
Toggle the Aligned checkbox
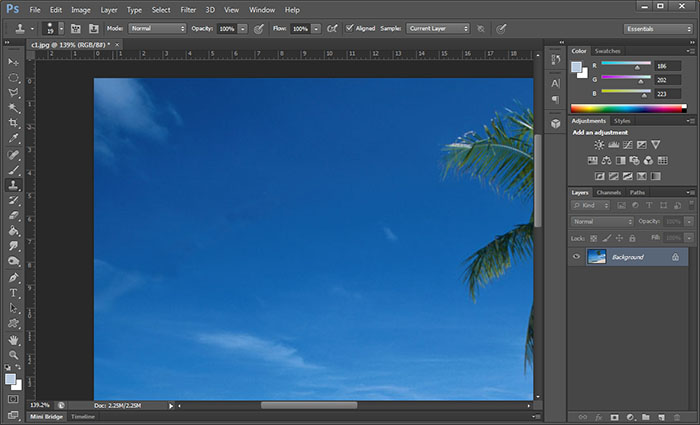pyautogui.click(x=349, y=28)
